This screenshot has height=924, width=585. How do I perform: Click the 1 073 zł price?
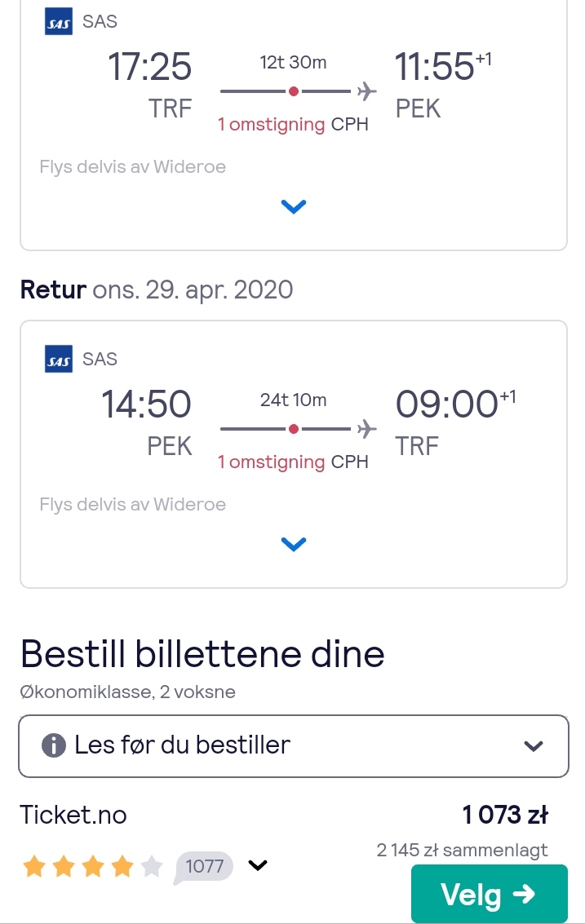(505, 815)
